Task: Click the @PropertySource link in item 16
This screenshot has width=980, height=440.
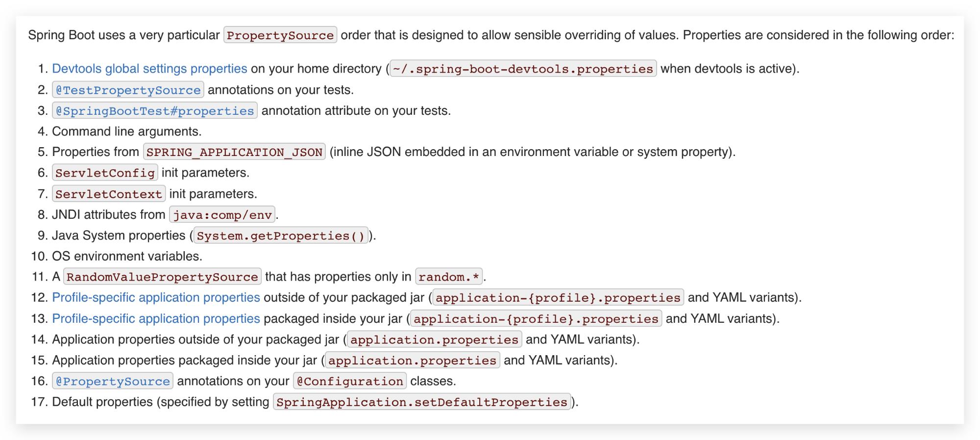Action: coord(113,381)
